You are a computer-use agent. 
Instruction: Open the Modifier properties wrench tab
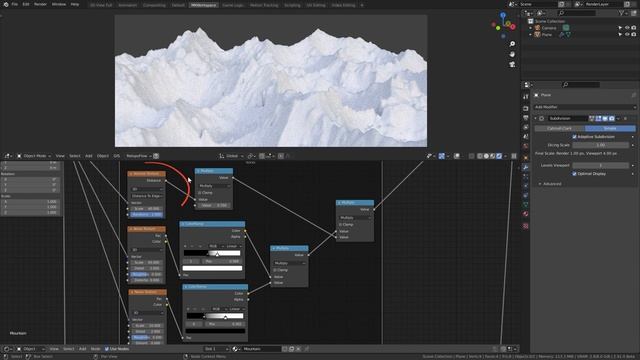click(x=526, y=167)
